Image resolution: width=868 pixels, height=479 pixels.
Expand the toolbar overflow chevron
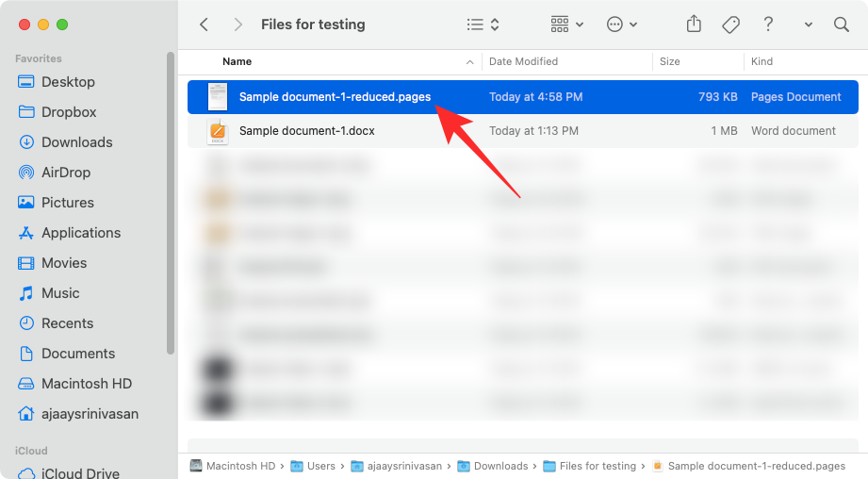click(x=809, y=25)
